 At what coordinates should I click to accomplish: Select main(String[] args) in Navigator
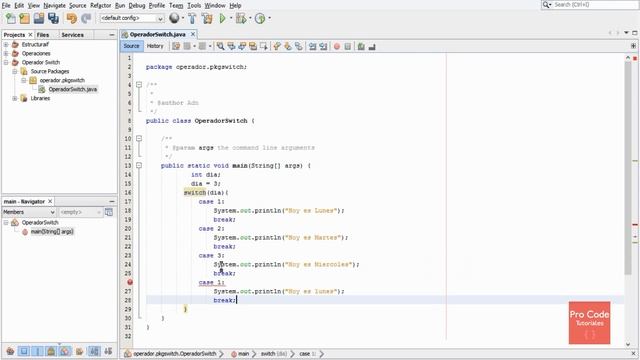tap(52, 231)
